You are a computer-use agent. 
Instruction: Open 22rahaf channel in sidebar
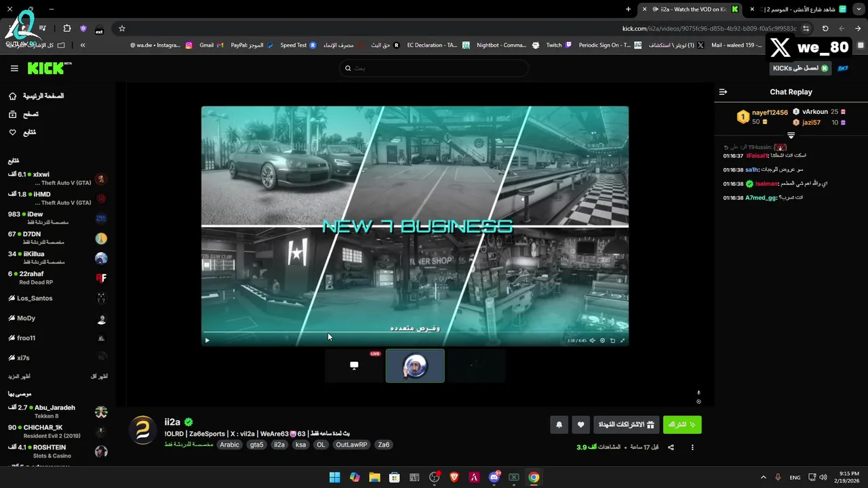58,278
